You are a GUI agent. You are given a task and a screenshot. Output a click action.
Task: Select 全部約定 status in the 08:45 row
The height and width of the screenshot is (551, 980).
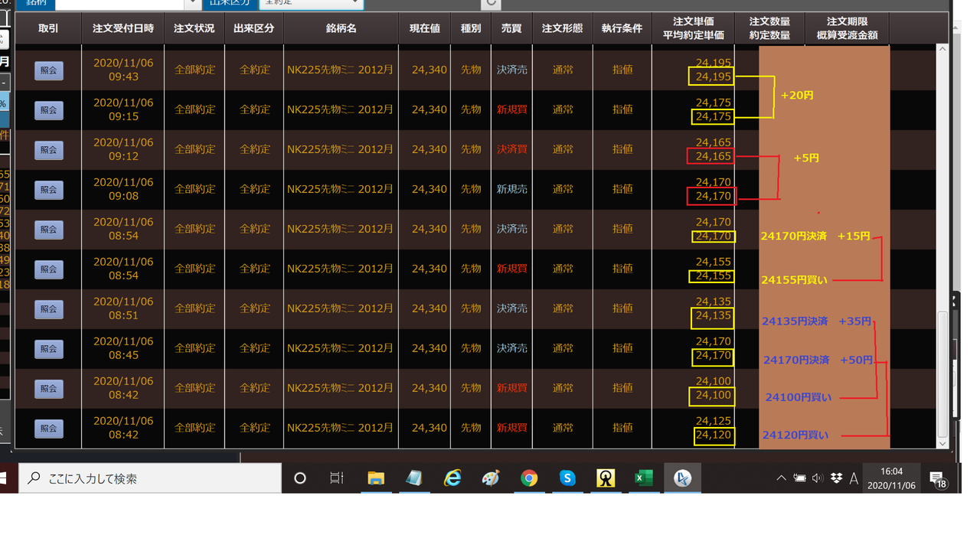[x=194, y=348]
